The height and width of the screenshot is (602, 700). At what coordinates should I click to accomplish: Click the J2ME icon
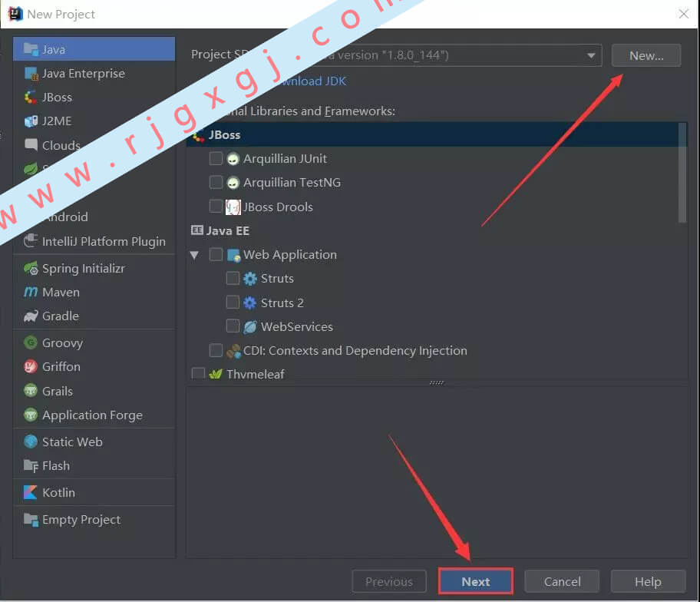click(x=31, y=121)
